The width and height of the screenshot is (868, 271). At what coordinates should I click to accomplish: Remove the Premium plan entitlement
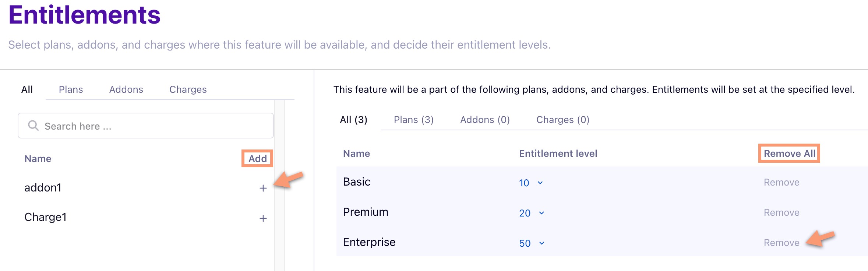point(781,212)
